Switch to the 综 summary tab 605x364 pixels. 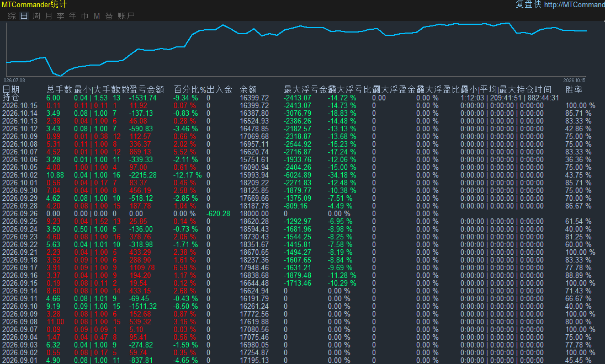(x=12, y=16)
